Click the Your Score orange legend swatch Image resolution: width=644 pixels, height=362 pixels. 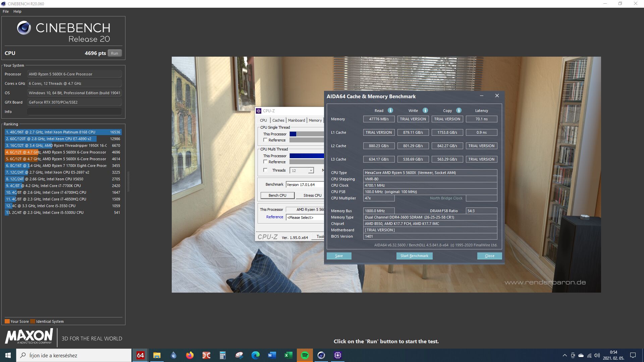click(x=7, y=321)
